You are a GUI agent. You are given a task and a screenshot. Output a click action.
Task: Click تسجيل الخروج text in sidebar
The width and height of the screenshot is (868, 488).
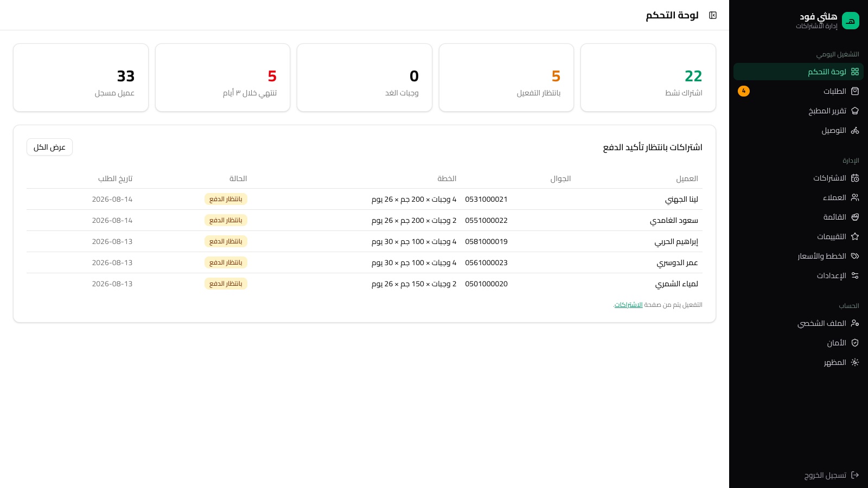(x=825, y=475)
